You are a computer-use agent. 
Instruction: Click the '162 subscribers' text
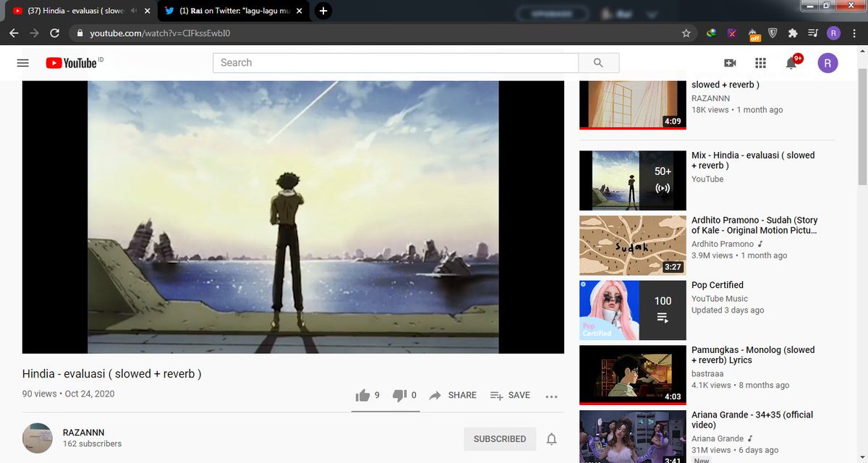point(92,444)
